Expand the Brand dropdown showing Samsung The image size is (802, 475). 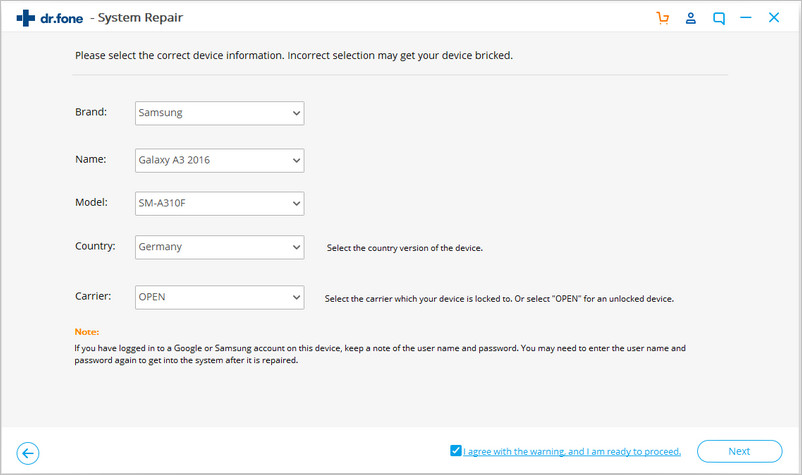click(219, 113)
